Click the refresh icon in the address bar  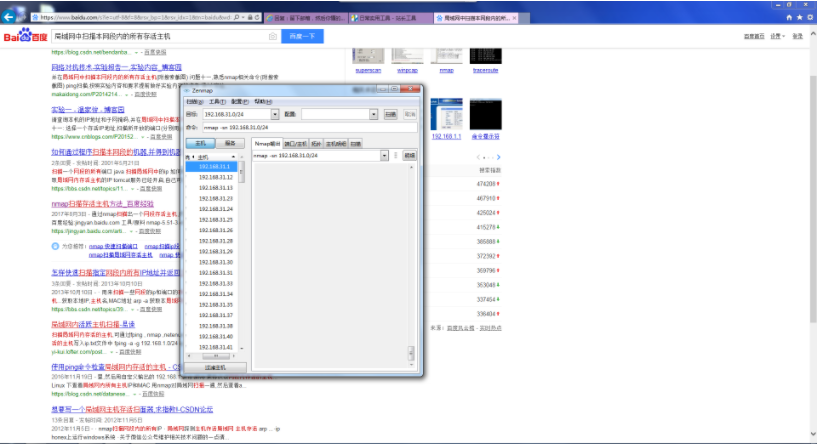[x=257, y=17]
